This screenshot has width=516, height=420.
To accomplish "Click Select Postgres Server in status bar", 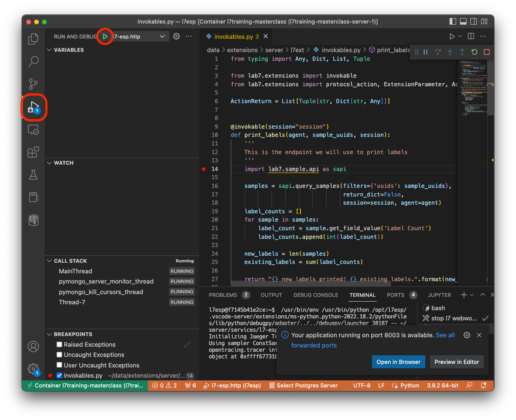I will [303, 385].
